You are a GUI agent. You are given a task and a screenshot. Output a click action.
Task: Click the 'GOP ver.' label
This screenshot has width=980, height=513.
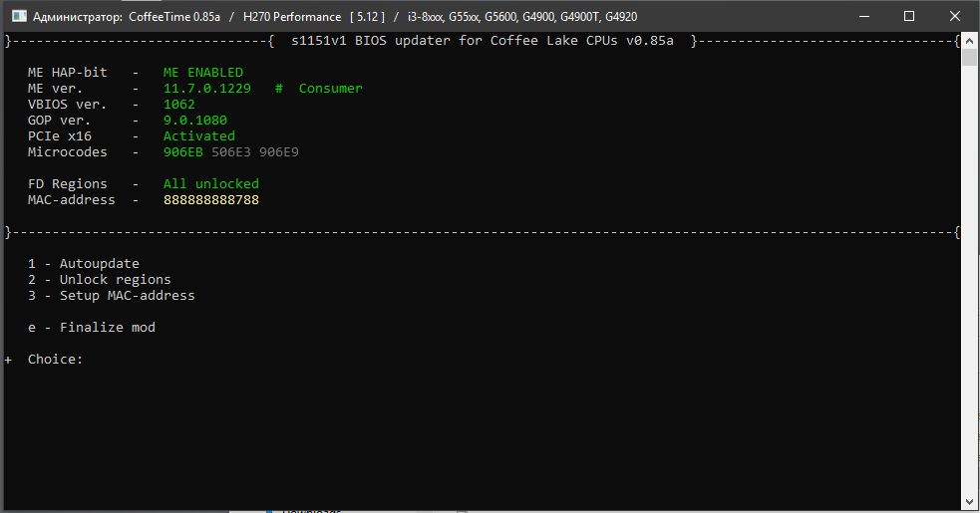(60, 120)
